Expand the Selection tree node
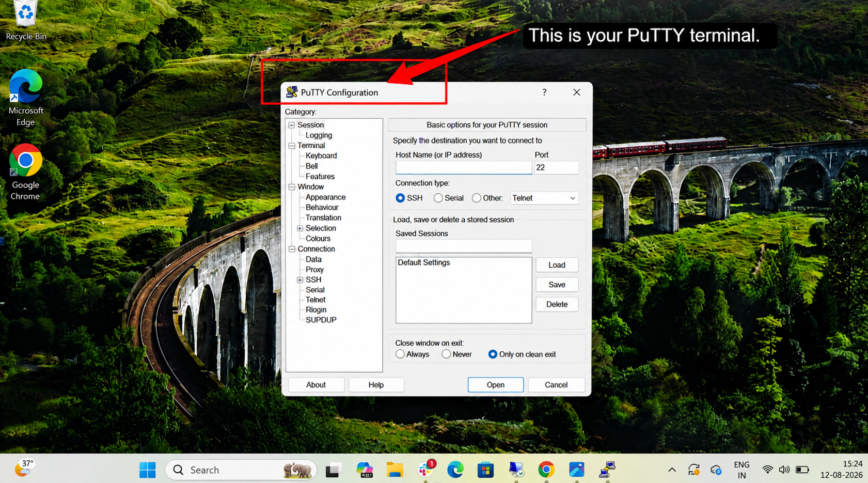The image size is (868, 483). coord(300,228)
